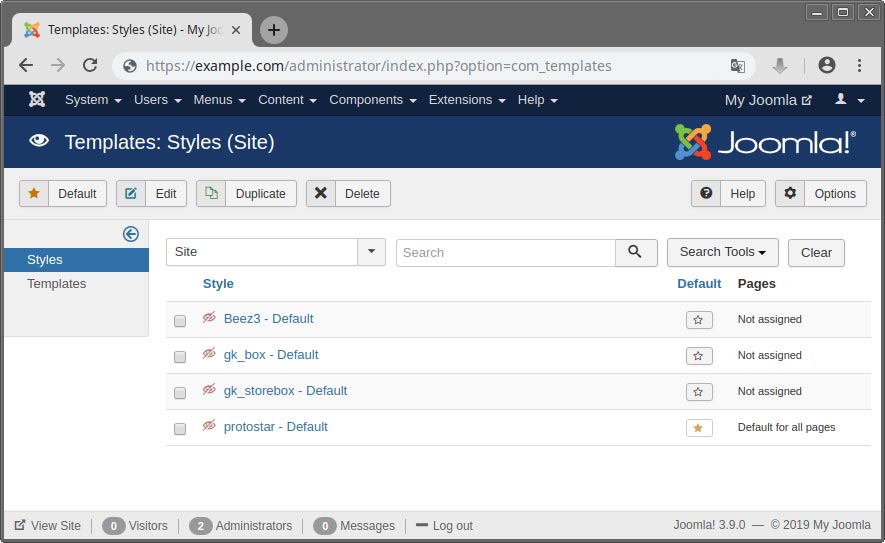This screenshot has width=885, height=543.
Task: Open the Content menu
Action: (x=287, y=100)
